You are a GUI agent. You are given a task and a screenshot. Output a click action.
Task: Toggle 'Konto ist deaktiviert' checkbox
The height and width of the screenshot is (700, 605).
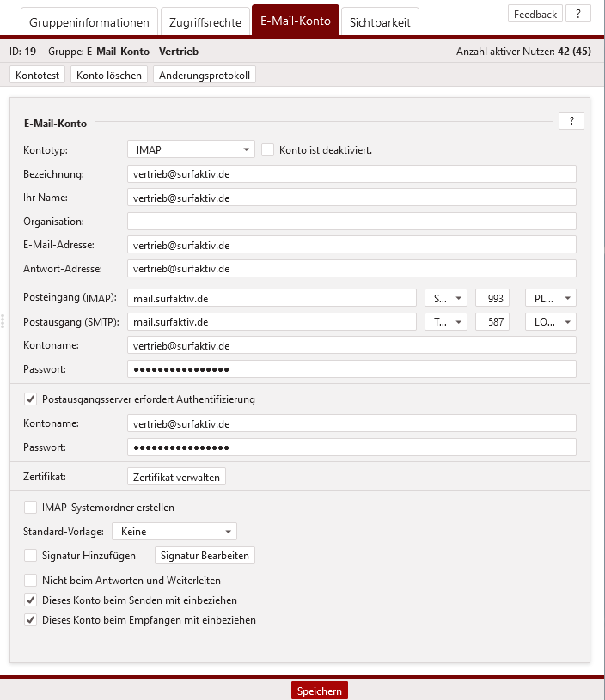coord(268,149)
